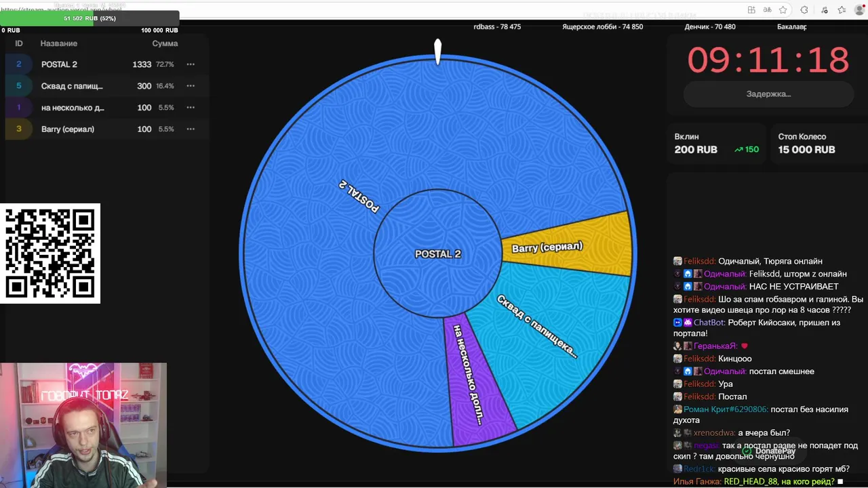Click the Бакалавр ticker entry

click(x=791, y=27)
